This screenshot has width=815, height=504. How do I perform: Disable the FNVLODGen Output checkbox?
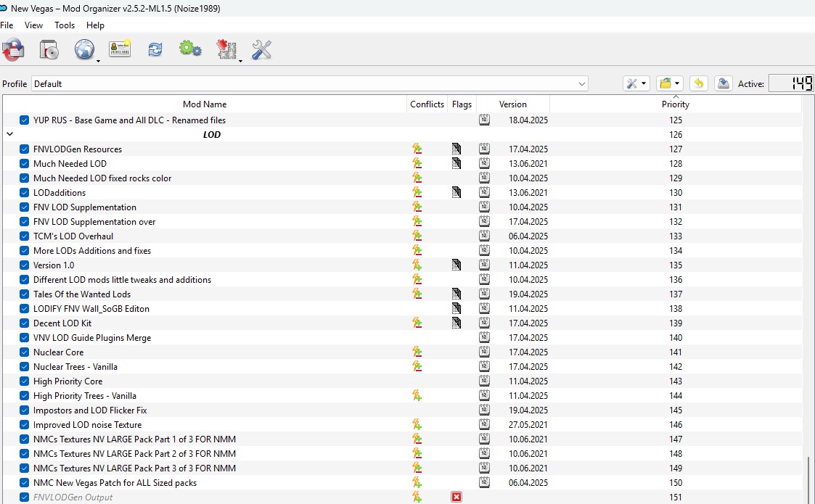[25, 497]
